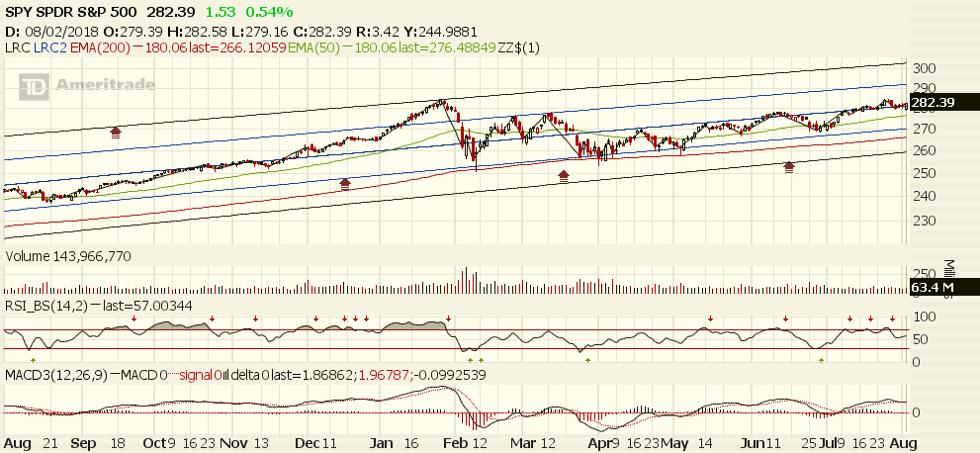Select the green RSI up arrow in late August
Image resolution: width=980 pixels, height=453 pixels.
(x=33, y=360)
